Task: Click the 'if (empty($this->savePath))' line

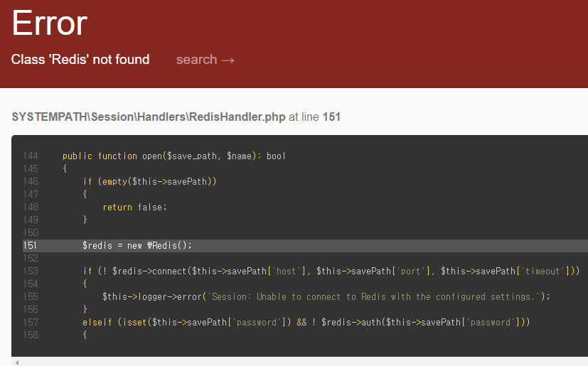Action: click(x=149, y=181)
